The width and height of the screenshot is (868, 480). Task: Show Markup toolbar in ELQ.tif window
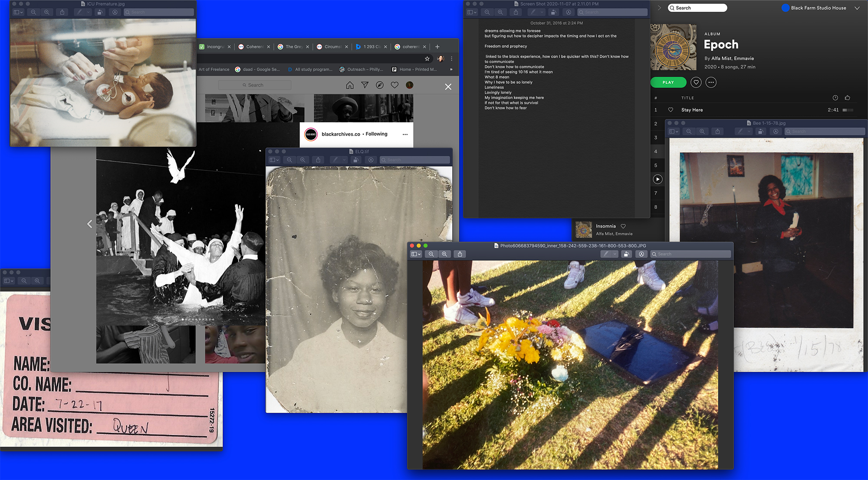click(371, 160)
